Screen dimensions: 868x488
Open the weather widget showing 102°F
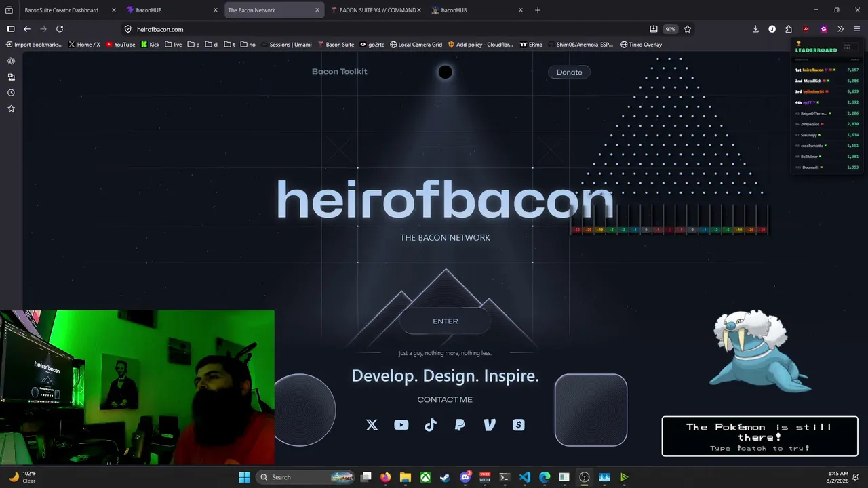coord(22,477)
